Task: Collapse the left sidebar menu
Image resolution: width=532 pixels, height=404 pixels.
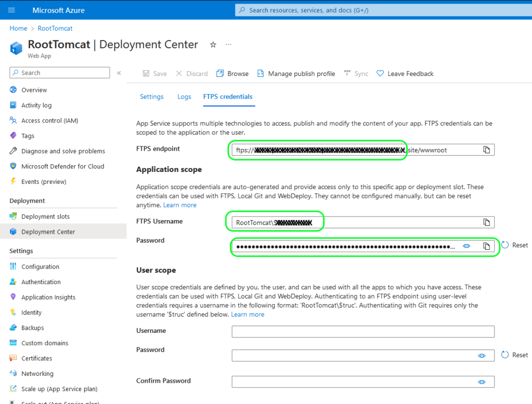Action: [119, 73]
